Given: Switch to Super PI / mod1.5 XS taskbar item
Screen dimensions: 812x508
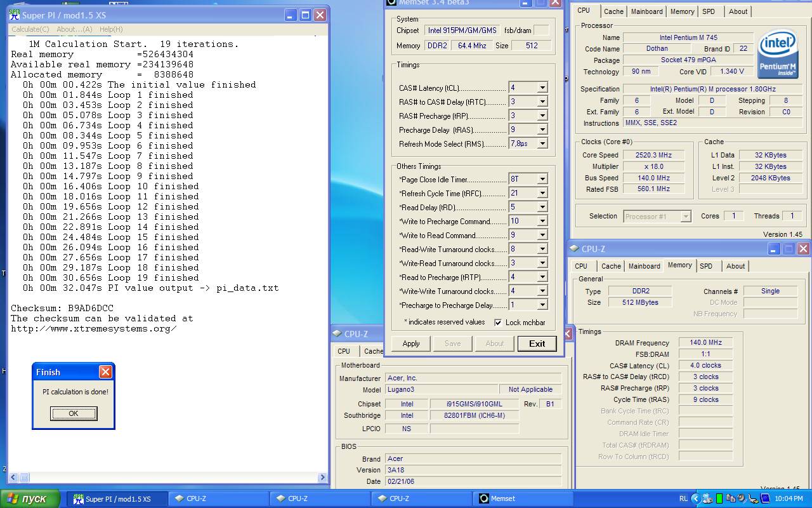Looking at the screenshot, I should (118, 498).
